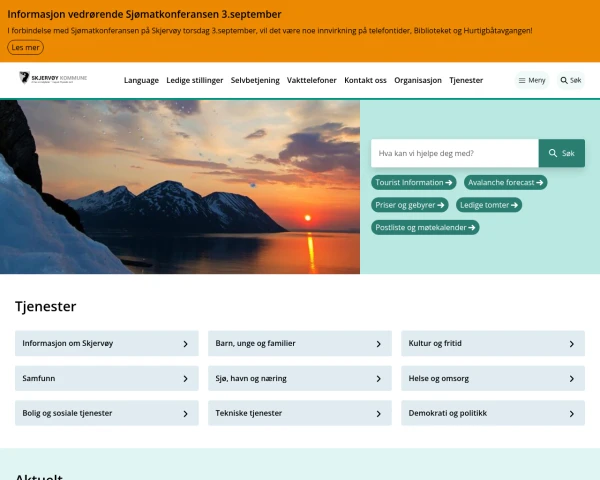Open the Kultur og fritid tile
This screenshot has height=480, width=600.
493,343
